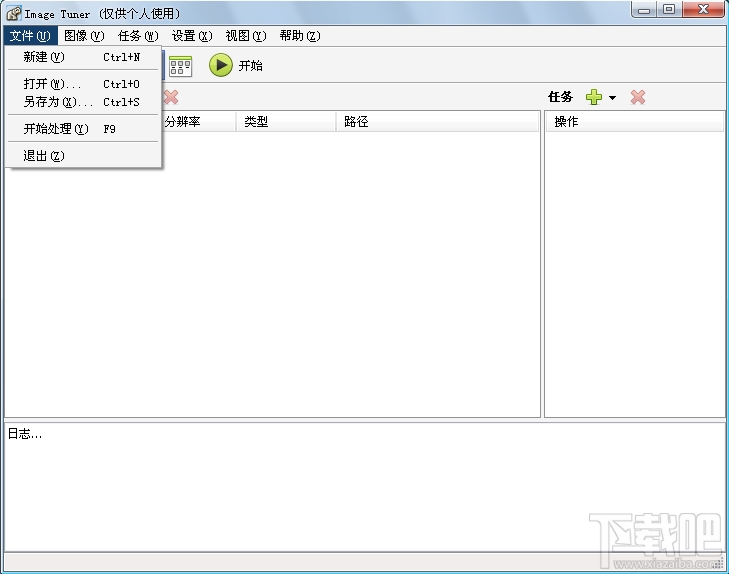Switch to thumbnail grid view icon
This screenshot has height=574, width=729.
pos(180,66)
